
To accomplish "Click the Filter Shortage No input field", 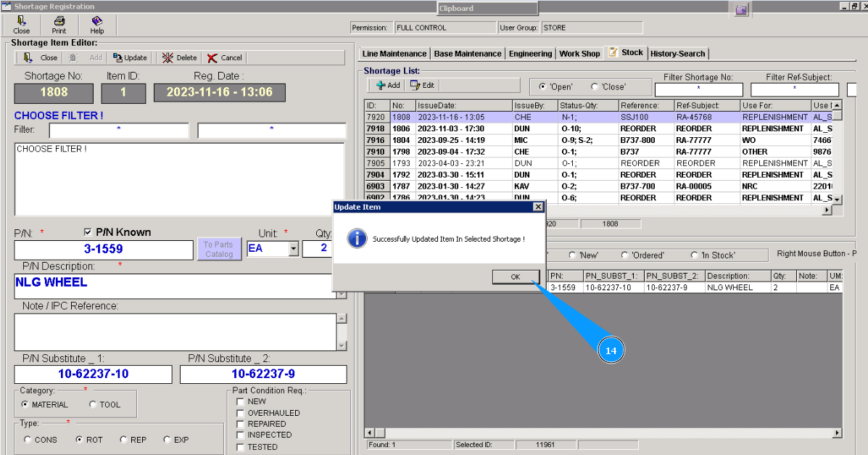I will 698,90.
